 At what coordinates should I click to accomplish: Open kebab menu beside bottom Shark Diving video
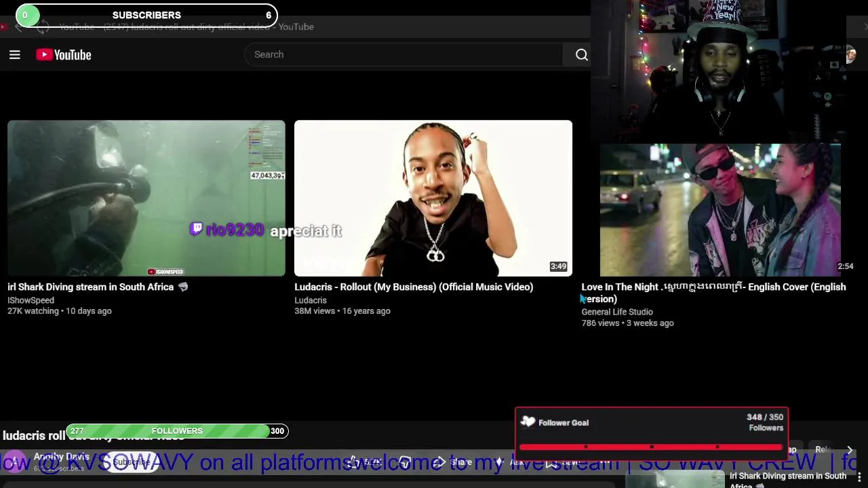[859, 478]
